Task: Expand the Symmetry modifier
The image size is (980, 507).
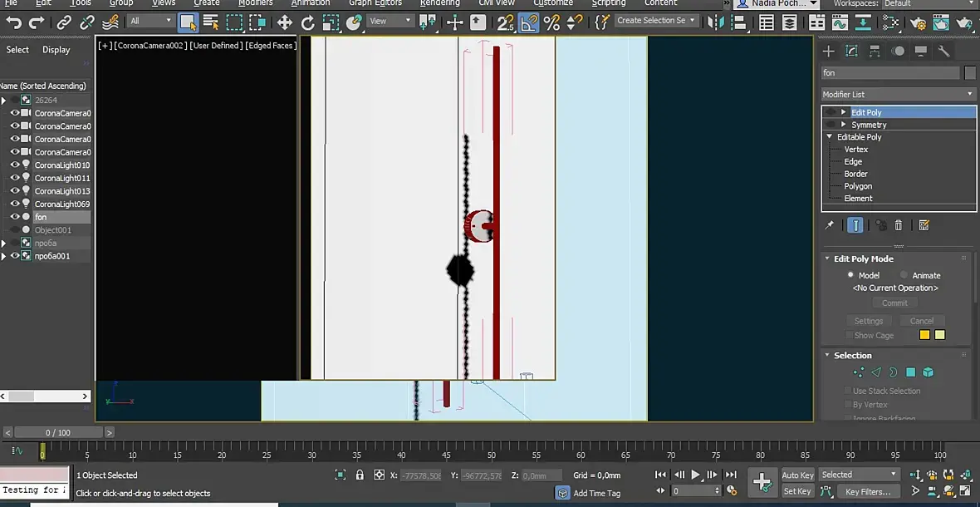Action: click(x=844, y=125)
